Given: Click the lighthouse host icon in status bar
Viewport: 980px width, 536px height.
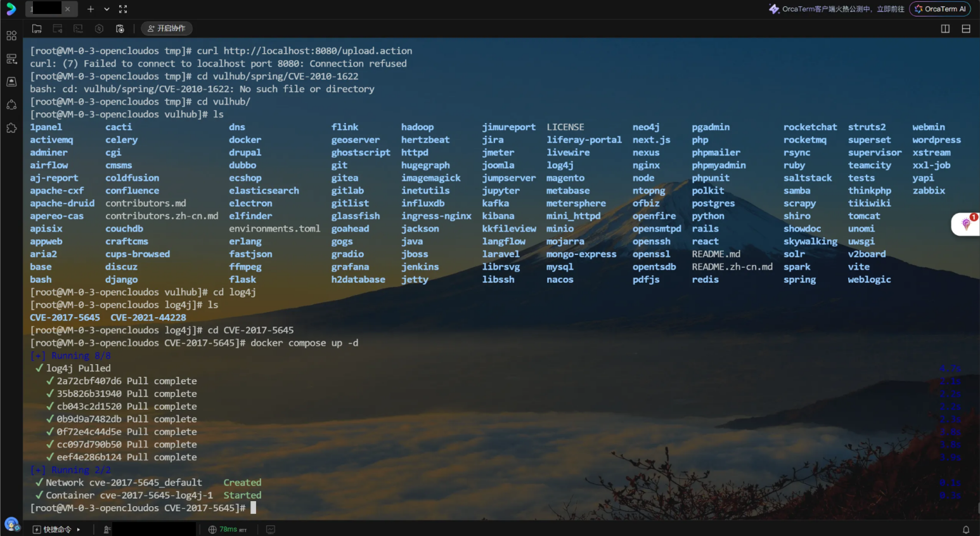Looking at the screenshot, I should [107, 530].
